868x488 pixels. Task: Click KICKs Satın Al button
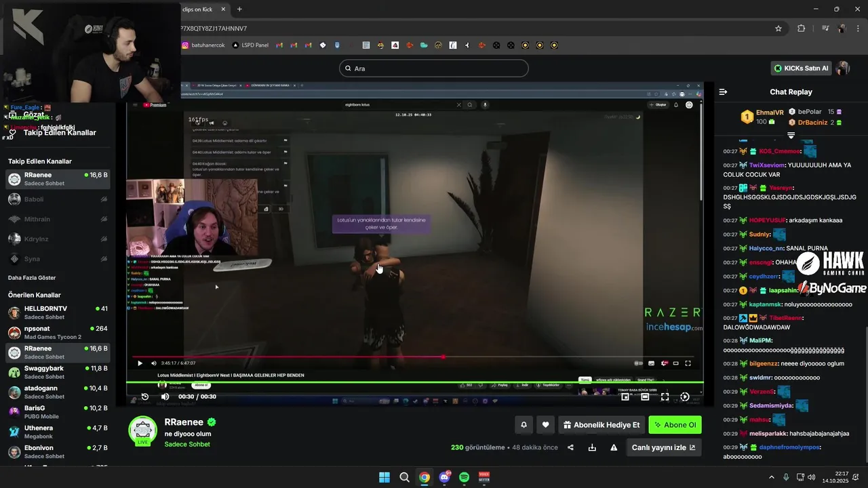[x=801, y=68]
